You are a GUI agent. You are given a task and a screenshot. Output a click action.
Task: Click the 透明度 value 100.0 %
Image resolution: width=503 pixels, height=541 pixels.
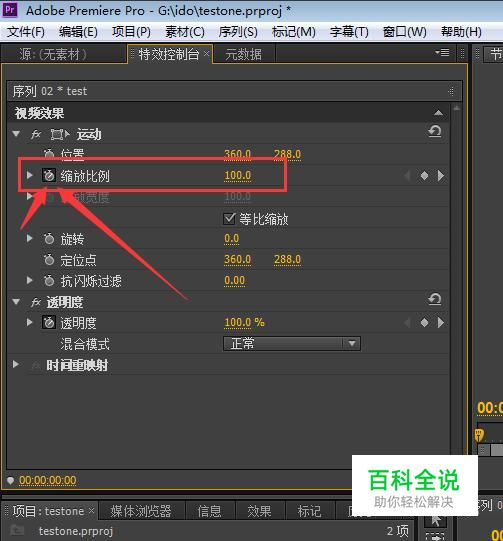[x=244, y=323]
